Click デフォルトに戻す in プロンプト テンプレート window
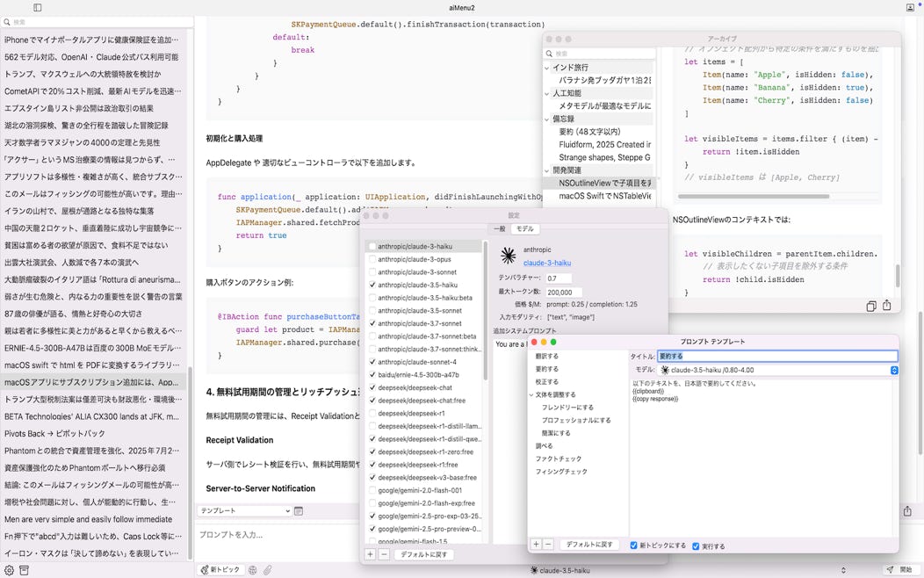 pyautogui.click(x=589, y=545)
